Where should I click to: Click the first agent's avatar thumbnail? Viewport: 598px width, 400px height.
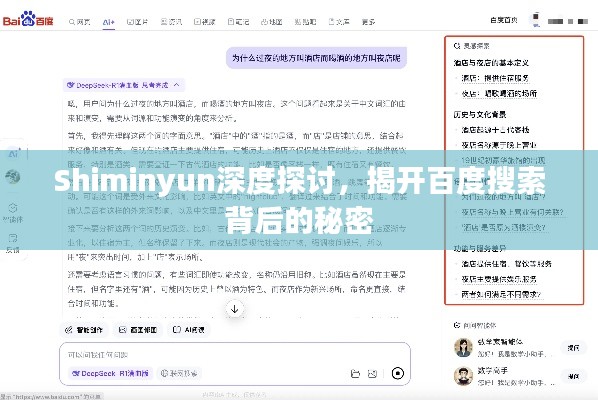tap(463, 347)
